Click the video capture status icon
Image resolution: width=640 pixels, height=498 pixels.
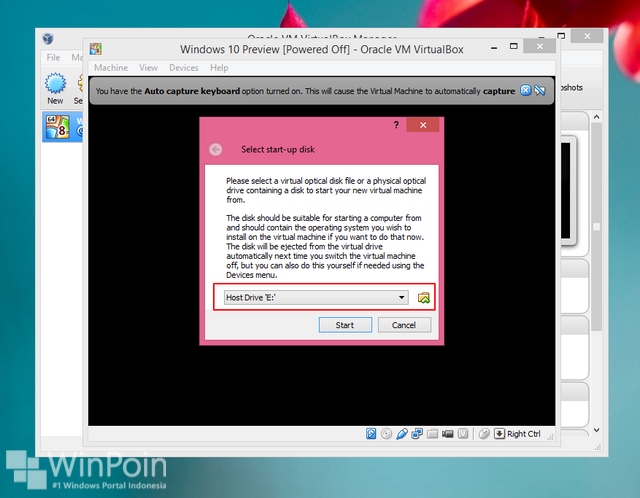[x=448, y=434]
